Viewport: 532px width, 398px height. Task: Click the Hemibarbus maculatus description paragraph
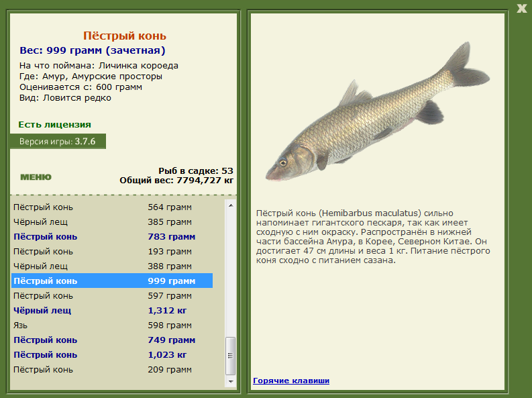tap(373, 237)
